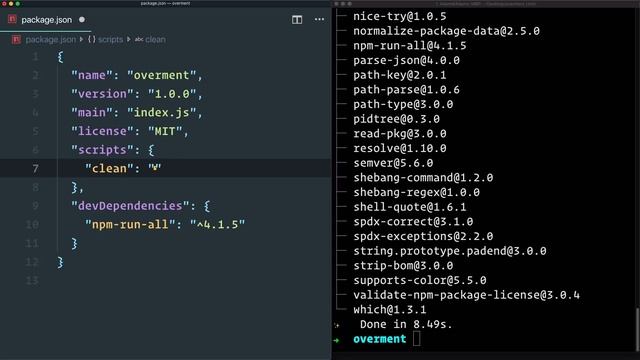Click clean in the breadcrumb
The width and height of the screenshot is (640, 360).
coord(156,40)
